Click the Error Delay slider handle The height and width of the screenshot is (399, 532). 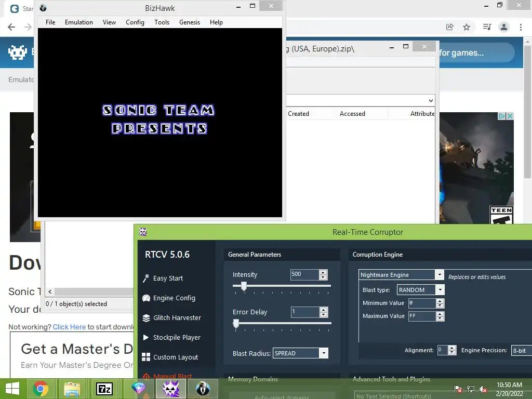coord(236,324)
